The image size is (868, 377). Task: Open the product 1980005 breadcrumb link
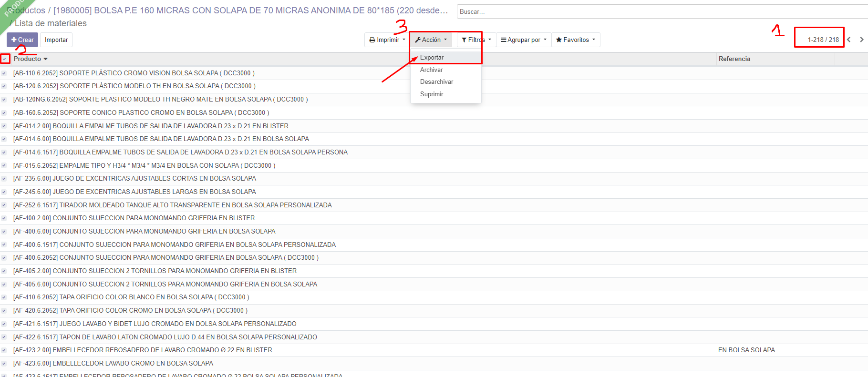pos(250,10)
